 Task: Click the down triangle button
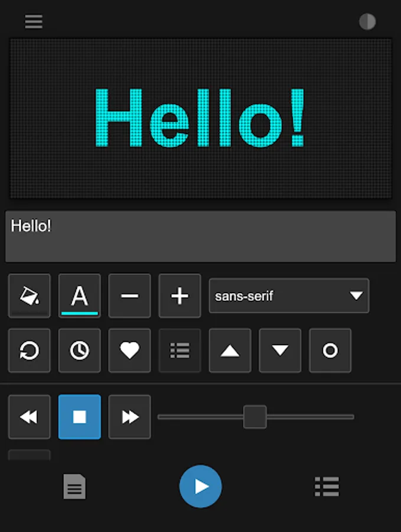(x=280, y=351)
